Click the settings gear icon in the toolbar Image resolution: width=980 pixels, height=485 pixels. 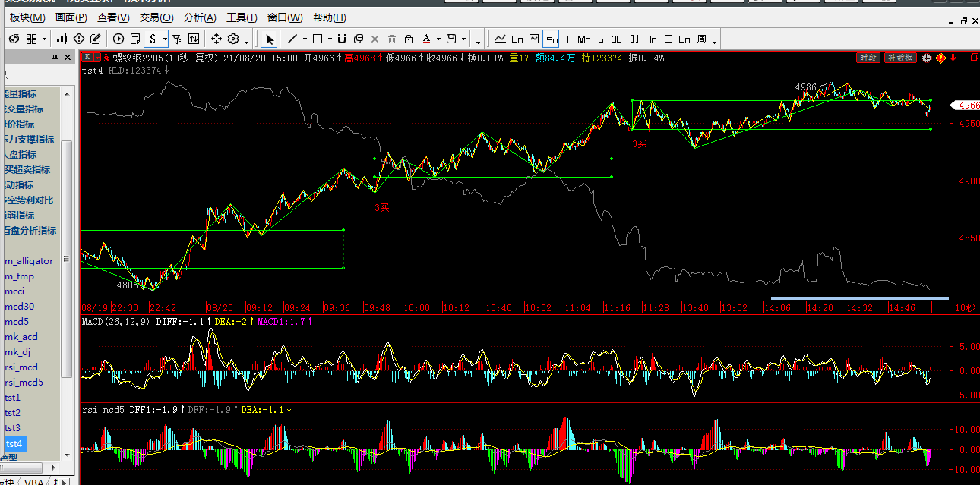(233, 39)
